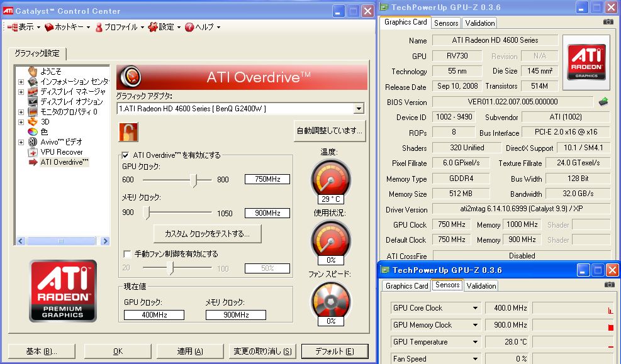Click the 適用 (A) button
Viewport: 621px width, 364px height.
pyautogui.click(x=190, y=351)
